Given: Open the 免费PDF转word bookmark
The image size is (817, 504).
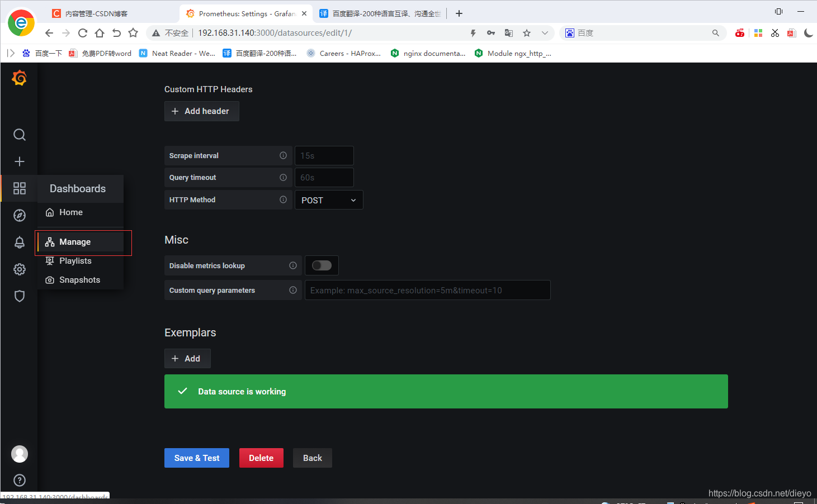Looking at the screenshot, I should (100, 53).
